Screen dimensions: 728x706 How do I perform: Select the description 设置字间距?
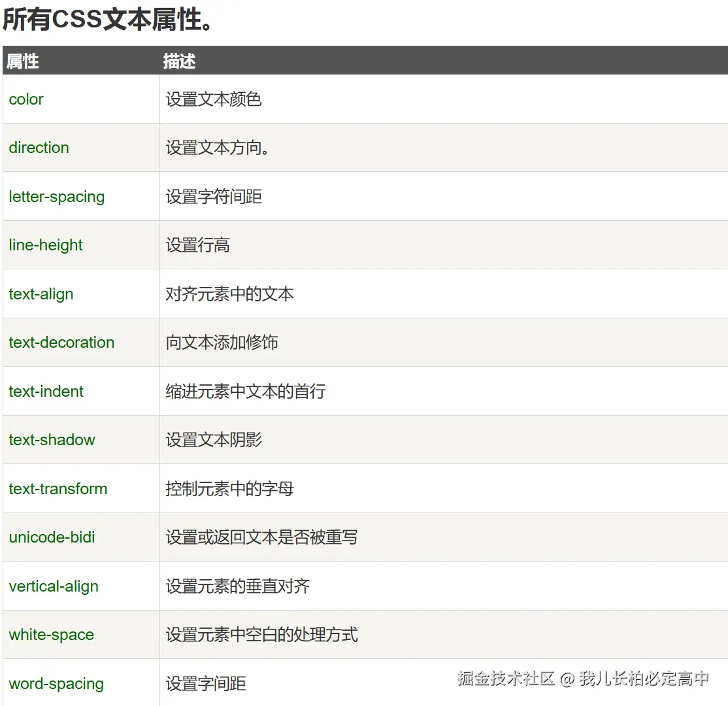tap(206, 684)
